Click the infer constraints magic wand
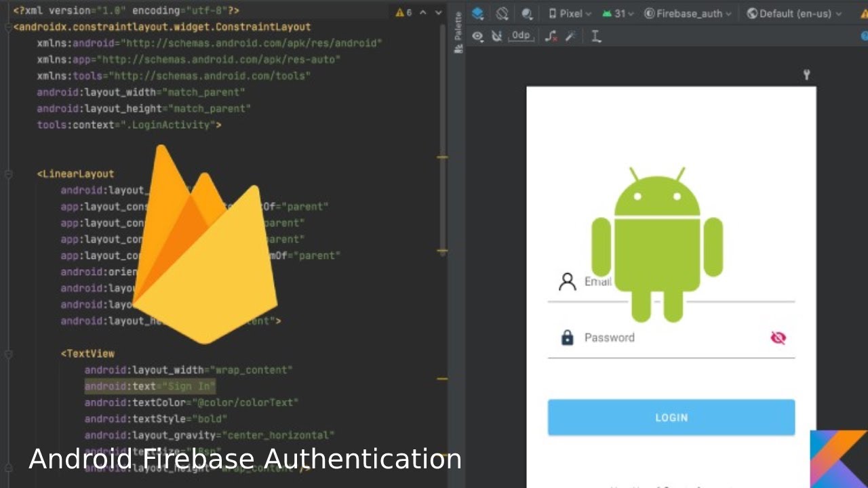This screenshot has height=488, width=868. tap(570, 36)
